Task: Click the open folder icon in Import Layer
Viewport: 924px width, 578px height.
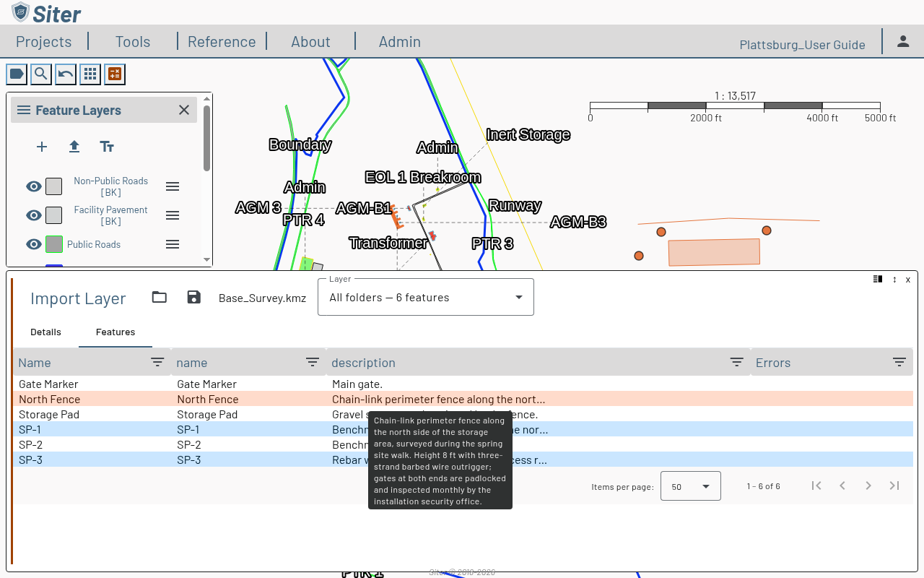Action: point(160,298)
